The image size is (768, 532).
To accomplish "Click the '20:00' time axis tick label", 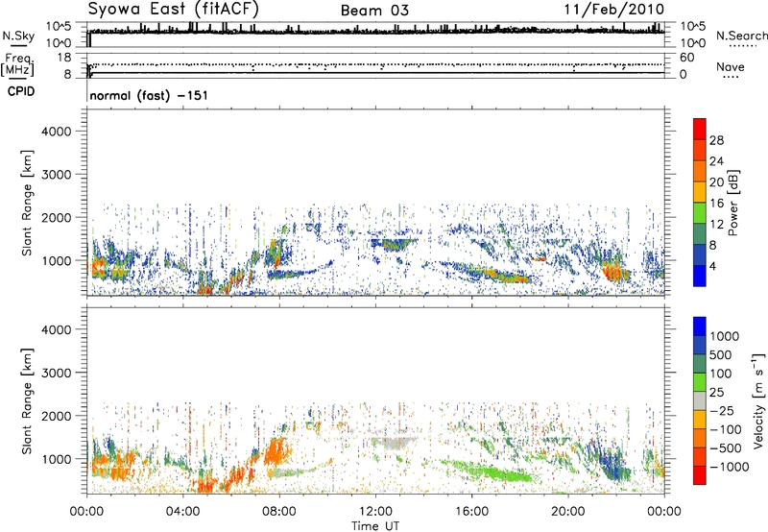I will 567,512.
